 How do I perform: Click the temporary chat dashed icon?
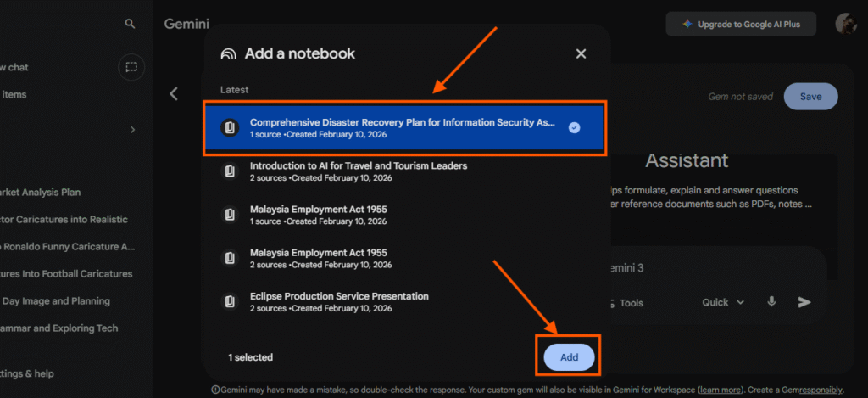coord(131,67)
